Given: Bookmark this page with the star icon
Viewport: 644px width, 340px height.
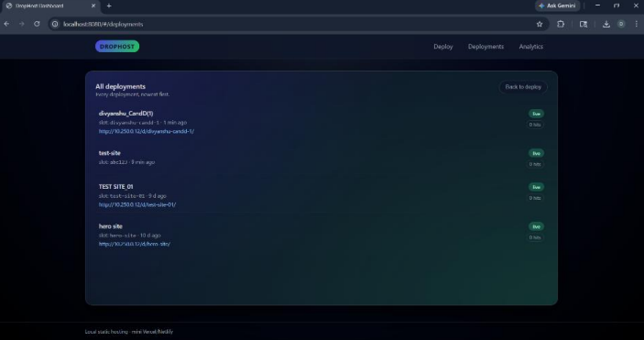Looking at the screenshot, I should pos(540,24).
